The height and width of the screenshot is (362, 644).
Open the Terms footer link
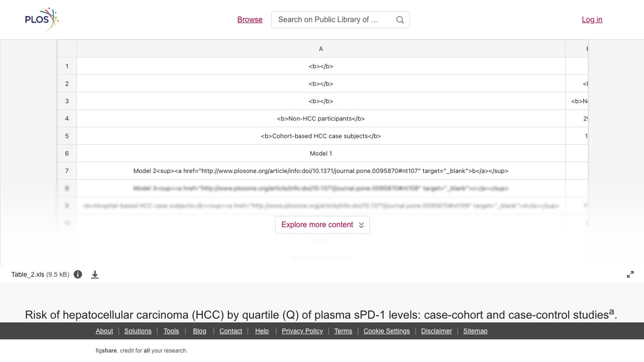click(343, 331)
